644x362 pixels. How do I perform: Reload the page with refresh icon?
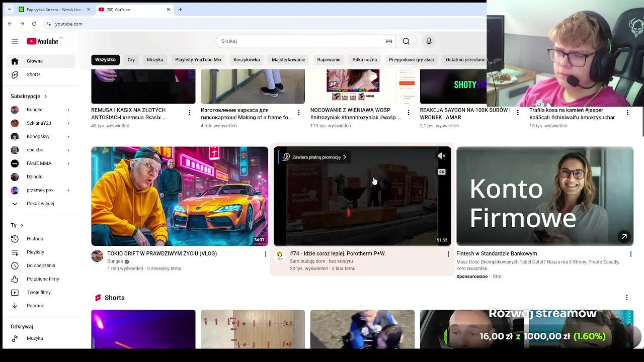[x=34, y=24]
